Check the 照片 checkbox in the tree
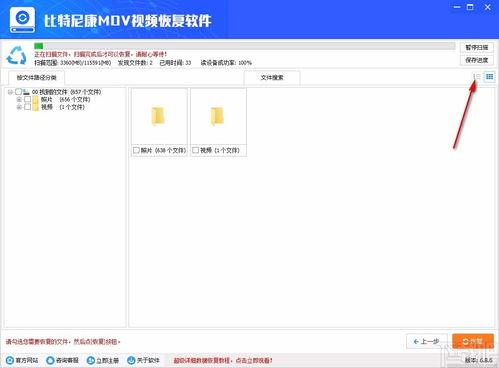Screen dimensions: 499x368 click(27, 99)
